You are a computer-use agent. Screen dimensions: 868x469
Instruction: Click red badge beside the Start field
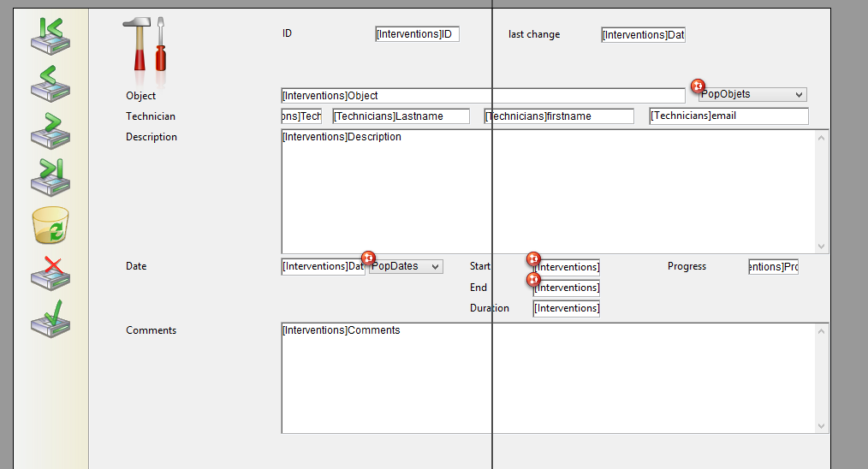[x=533, y=258]
